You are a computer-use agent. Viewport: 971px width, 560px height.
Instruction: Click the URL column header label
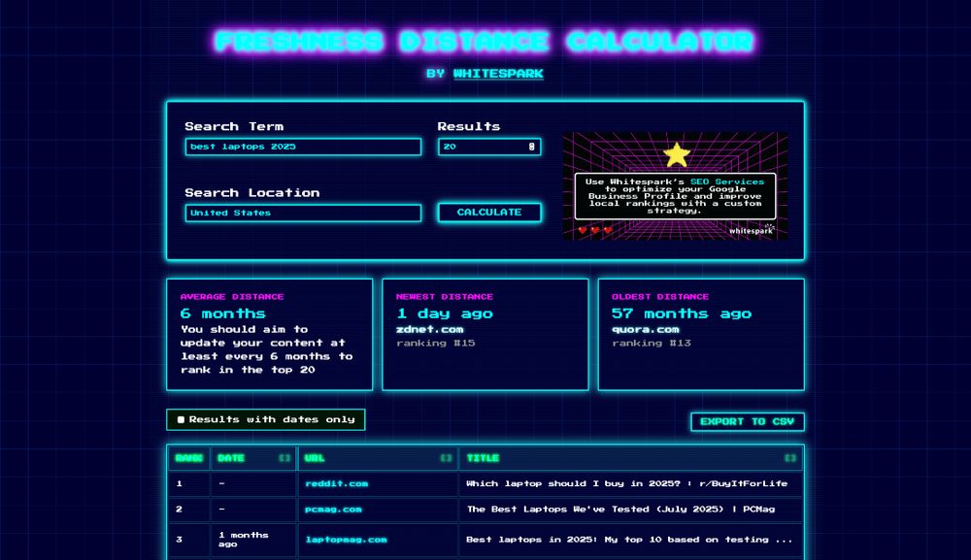pos(315,458)
